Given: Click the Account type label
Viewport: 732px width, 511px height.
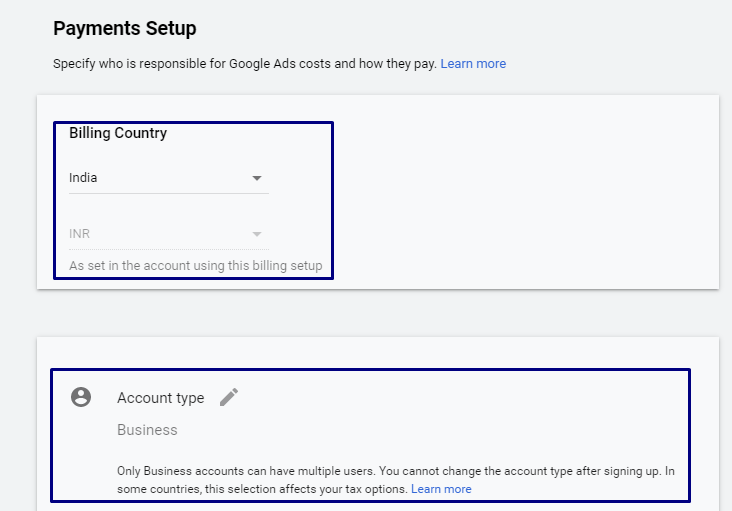Looking at the screenshot, I should click(x=160, y=398).
